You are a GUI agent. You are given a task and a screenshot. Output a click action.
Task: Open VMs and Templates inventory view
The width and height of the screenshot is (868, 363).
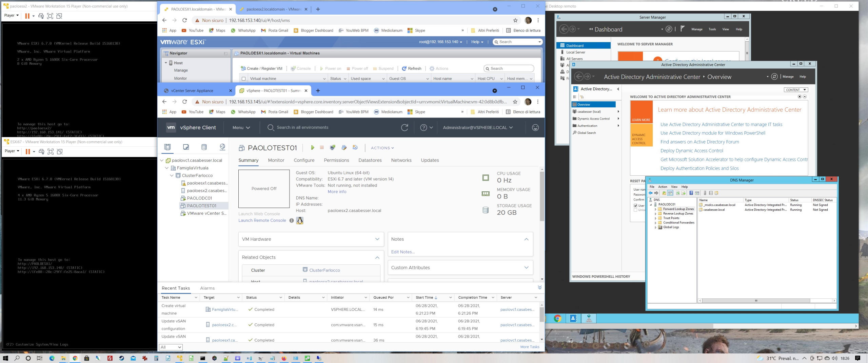pyautogui.click(x=186, y=147)
